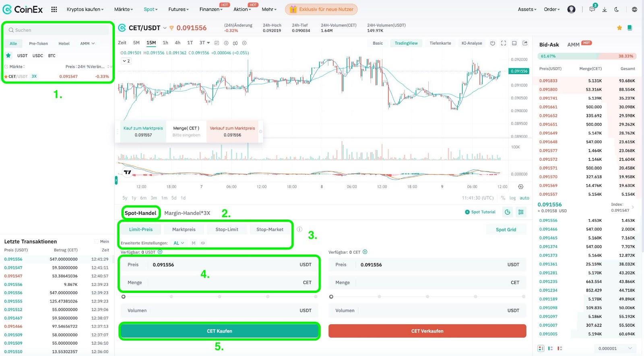Open the KI-Analyse chart view
The image size is (644, 356).
pos(472,43)
